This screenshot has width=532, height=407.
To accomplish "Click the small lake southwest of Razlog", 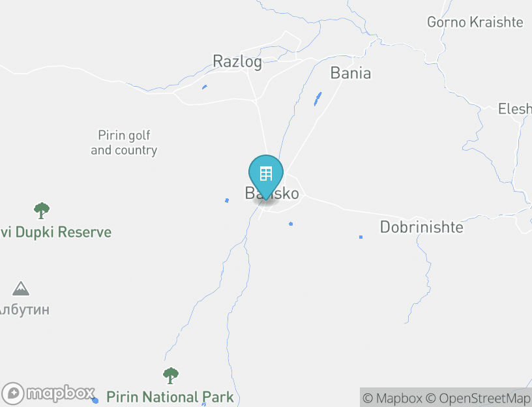I will (204, 87).
